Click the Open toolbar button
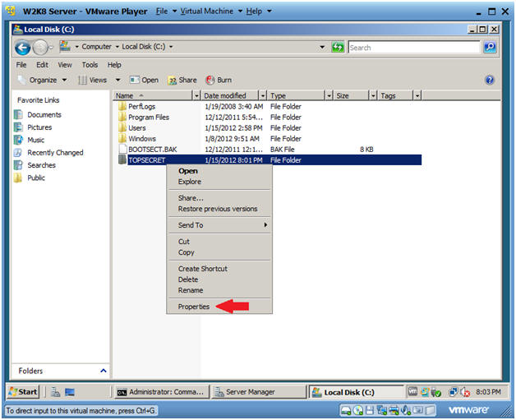 coord(144,80)
